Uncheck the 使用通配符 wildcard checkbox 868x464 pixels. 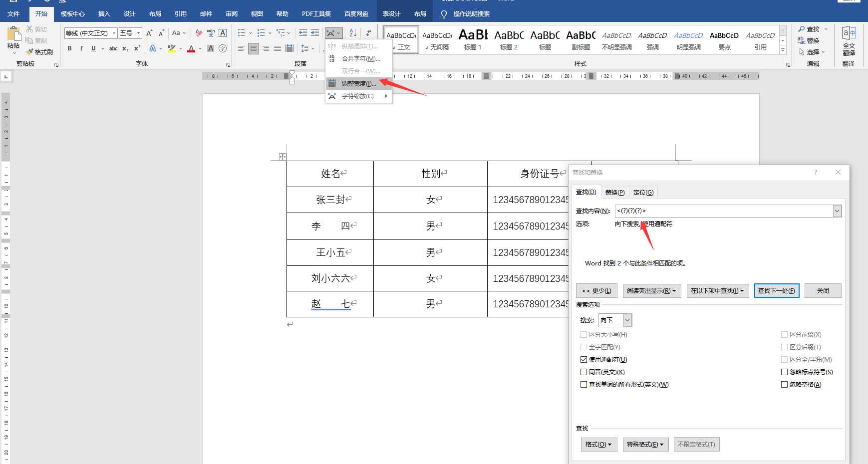pyautogui.click(x=583, y=359)
